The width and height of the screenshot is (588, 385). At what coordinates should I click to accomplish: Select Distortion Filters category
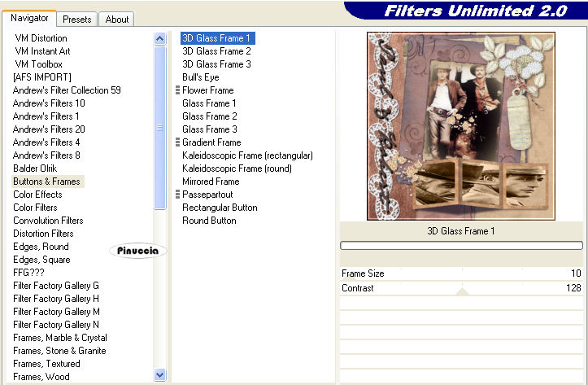click(43, 234)
